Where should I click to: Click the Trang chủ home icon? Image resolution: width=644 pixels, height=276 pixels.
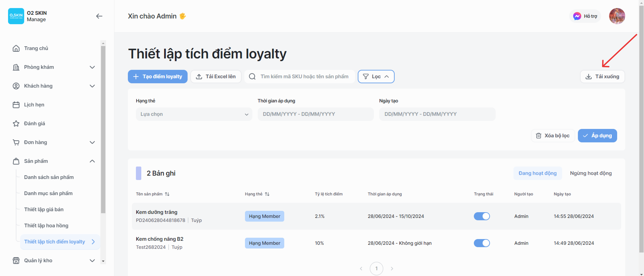(16, 48)
